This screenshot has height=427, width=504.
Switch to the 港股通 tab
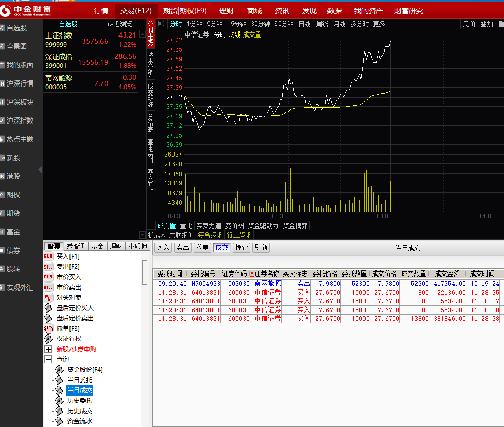[76, 246]
